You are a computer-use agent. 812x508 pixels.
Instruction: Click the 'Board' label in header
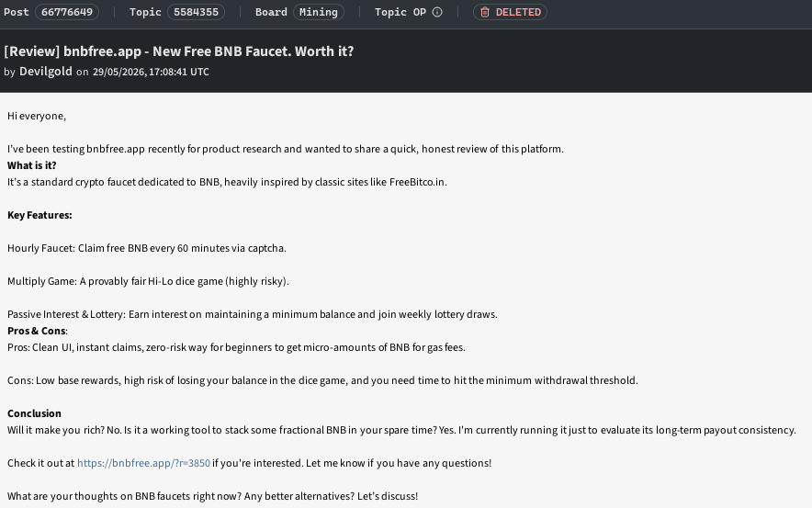(271, 12)
